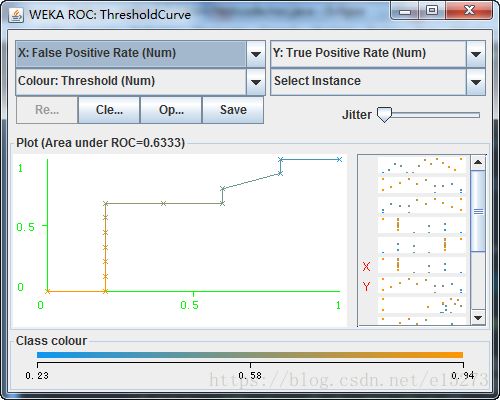Click the ROC point at origin

click(x=48, y=291)
